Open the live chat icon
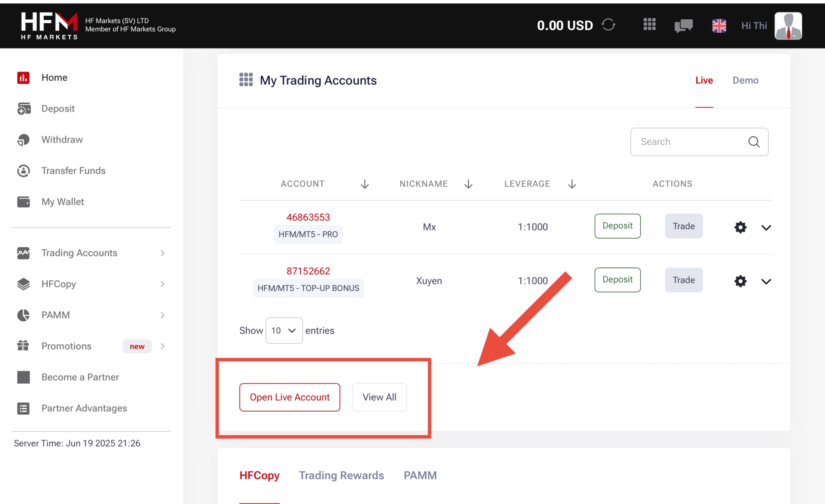The image size is (825, 504). point(683,26)
